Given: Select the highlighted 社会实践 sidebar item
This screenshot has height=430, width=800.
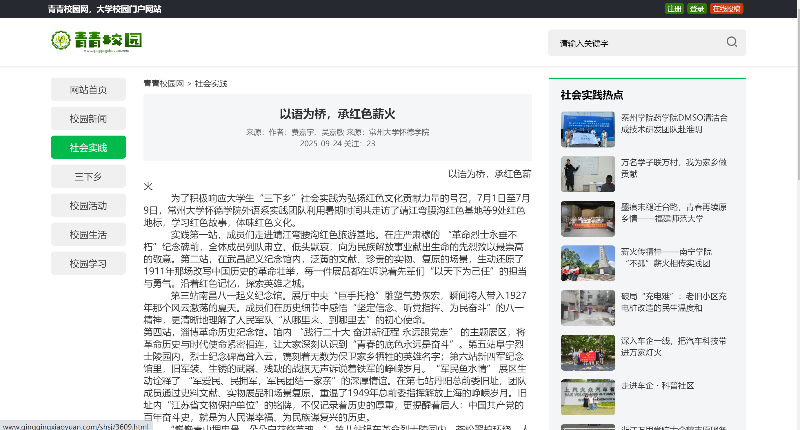Looking at the screenshot, I should (88, 147).
